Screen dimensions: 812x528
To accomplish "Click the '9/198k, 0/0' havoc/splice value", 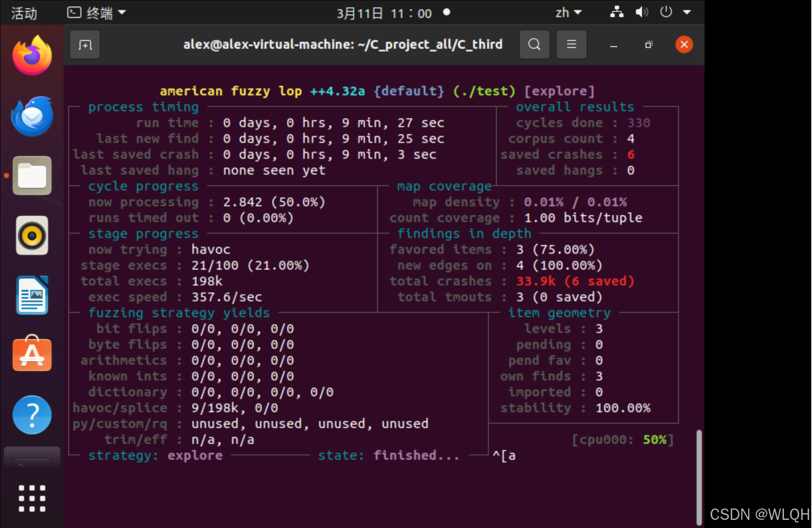I will (x=234, y=408).
